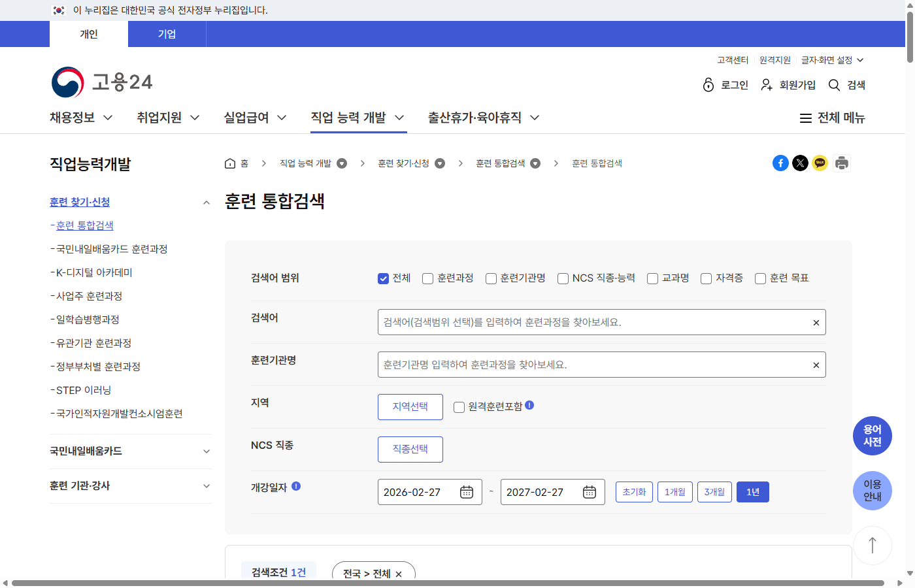
Task: Check the 자격증 search scope checkbox
Action: (706, 278)
